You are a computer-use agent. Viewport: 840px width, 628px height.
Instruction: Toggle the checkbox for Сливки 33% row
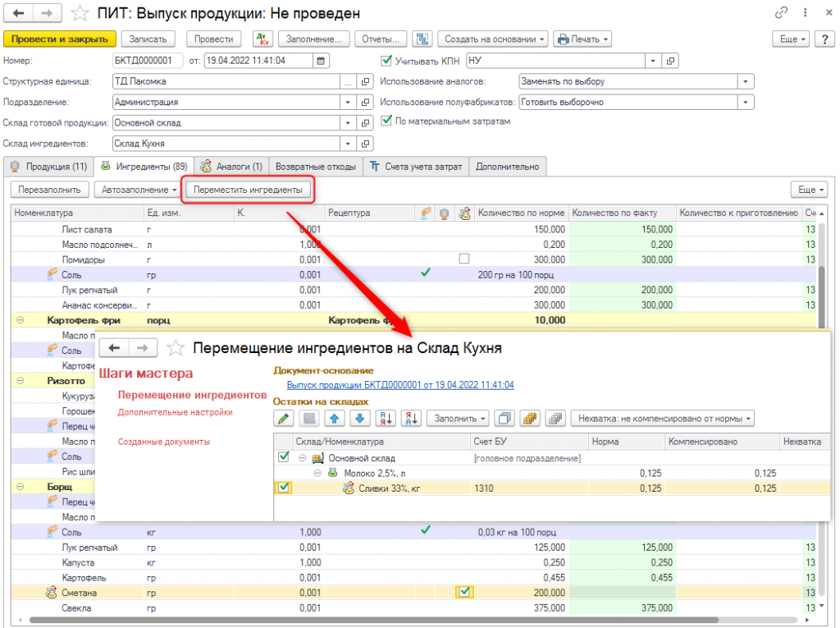(x=284, y=488)
